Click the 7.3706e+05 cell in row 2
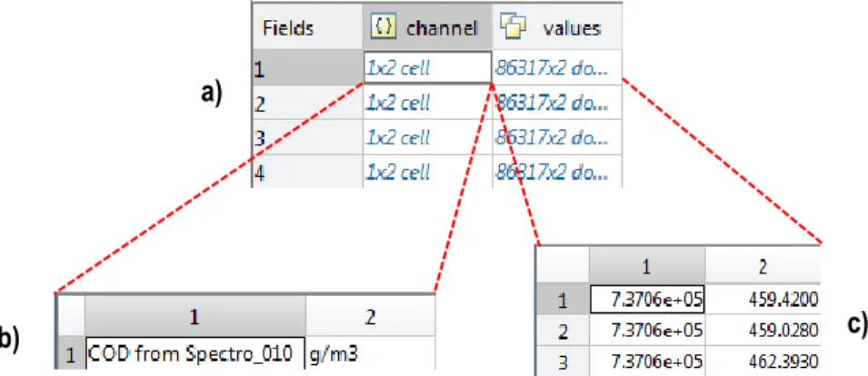 [647, 330]
